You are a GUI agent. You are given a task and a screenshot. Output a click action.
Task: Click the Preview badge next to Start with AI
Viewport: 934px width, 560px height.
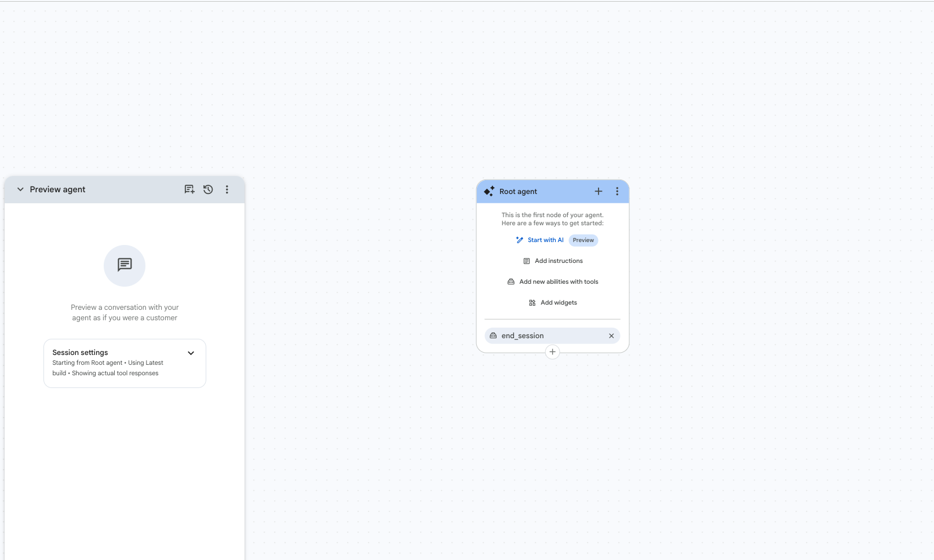point(583,240)
